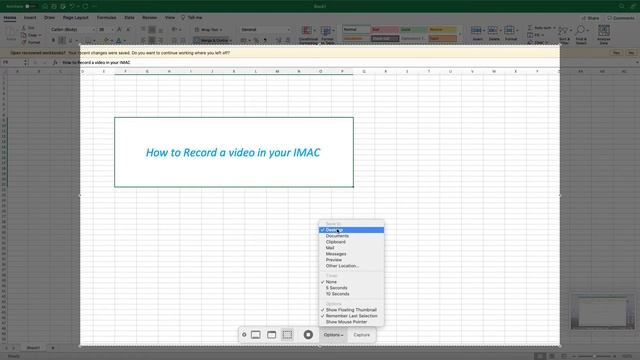The height and width of the screenshot is (360, 640).
Task: Apply the Good cell style
Action: pyautogui.click(x=413, y=30)
